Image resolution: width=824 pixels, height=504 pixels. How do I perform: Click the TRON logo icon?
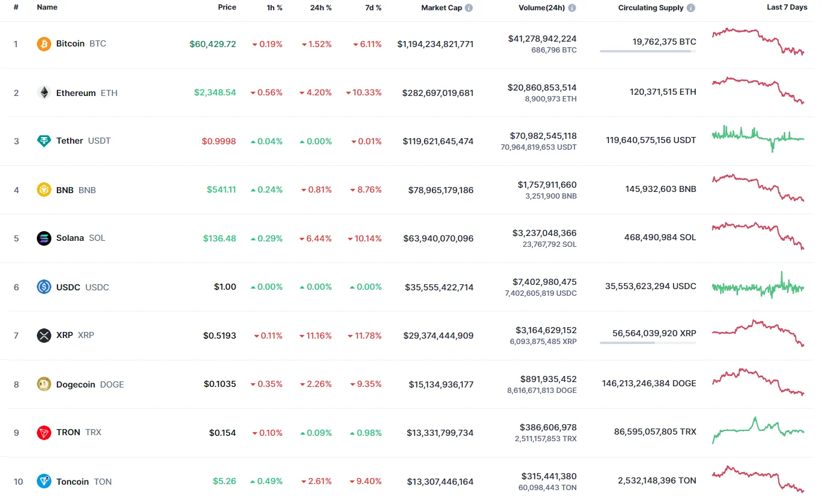pyautogui.click(x=44, y=433)
